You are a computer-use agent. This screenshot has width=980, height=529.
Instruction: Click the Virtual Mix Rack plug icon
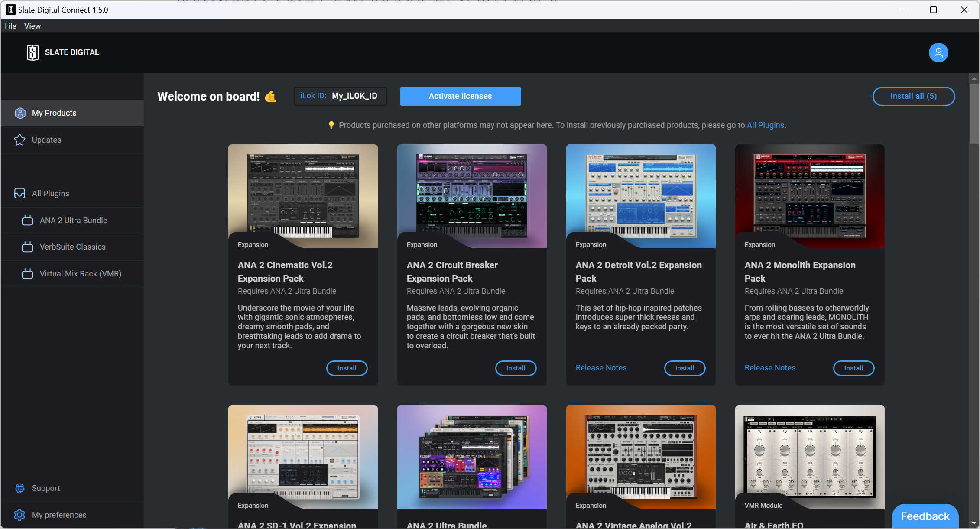click(28, 273)
